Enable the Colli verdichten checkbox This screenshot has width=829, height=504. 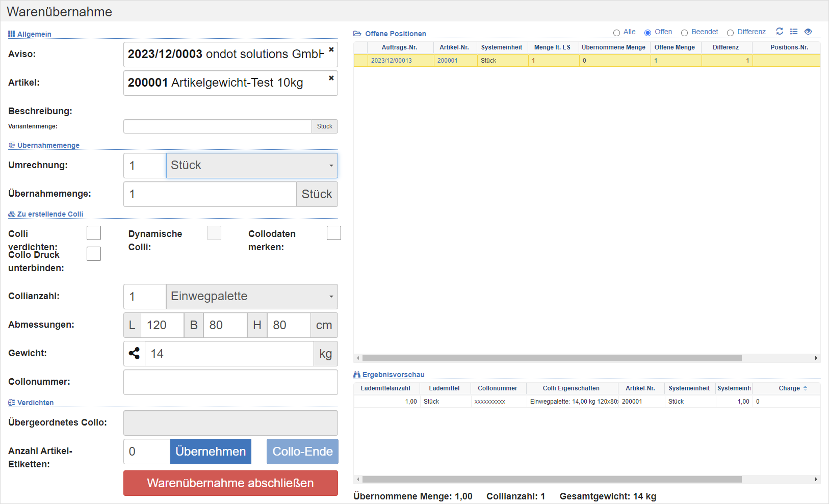click(94, 233)
